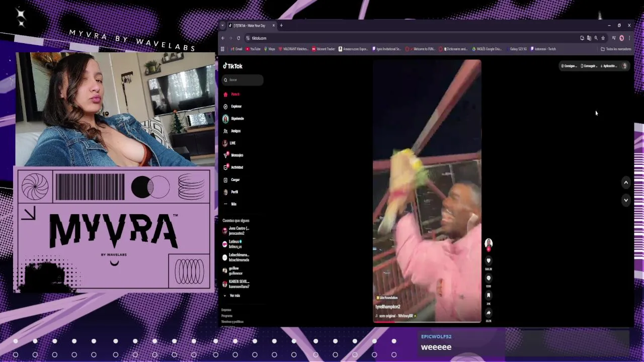Open the Para ti feed

point(231,94)
